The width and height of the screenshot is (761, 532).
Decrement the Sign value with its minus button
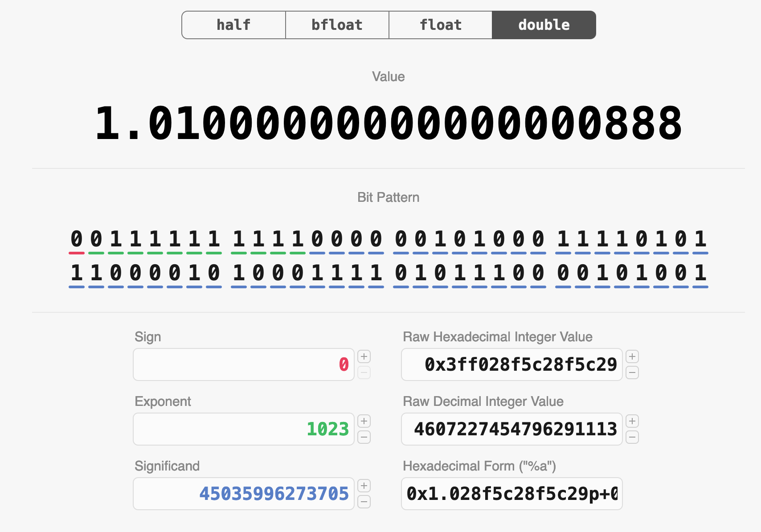[364, 373]
